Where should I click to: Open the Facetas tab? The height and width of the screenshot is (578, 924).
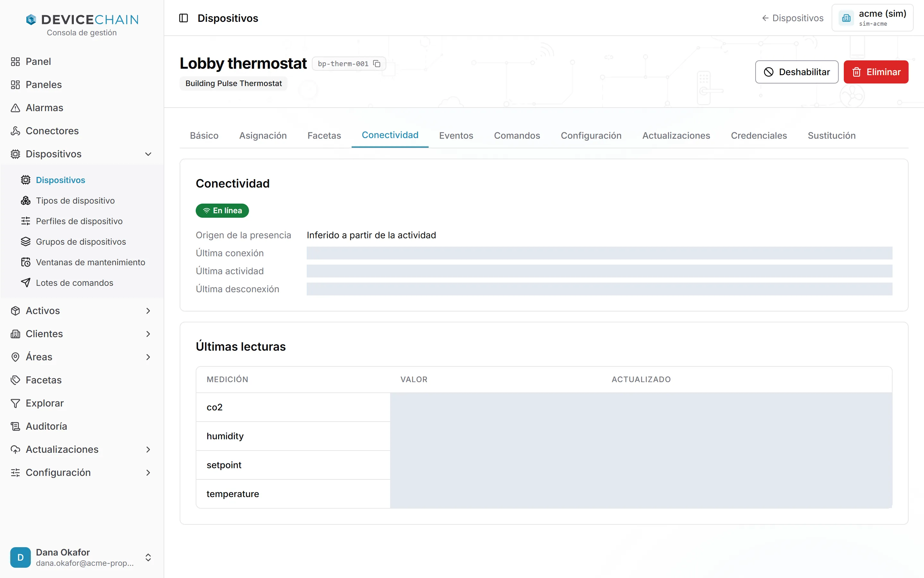pos(324,135)
